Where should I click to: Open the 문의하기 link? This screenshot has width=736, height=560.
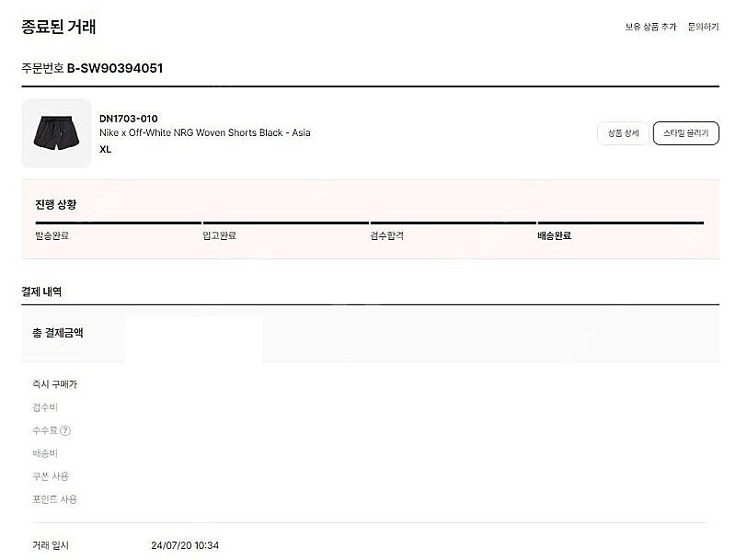point(703,27)
